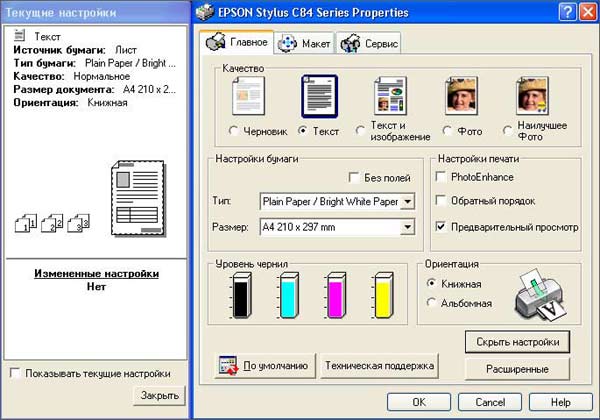Click the Текст quality document icon
Screen dimensions: 600x420
[319, 97]
